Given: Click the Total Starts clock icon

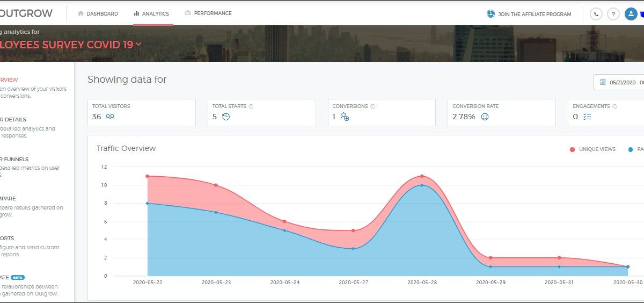Looking at the screenshot, I should point(226,116).
